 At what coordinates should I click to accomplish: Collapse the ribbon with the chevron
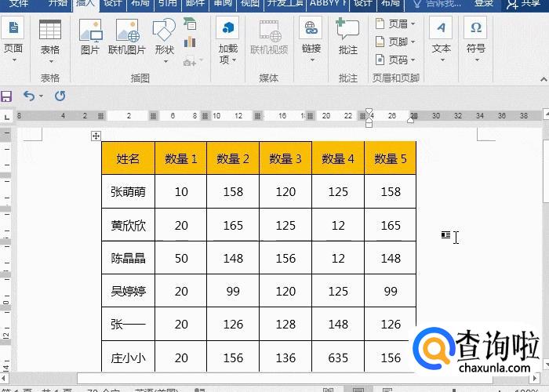[544, 79]
